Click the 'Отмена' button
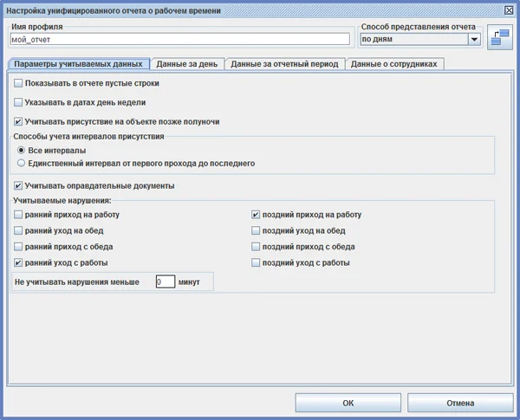 [x=460, y=403]
